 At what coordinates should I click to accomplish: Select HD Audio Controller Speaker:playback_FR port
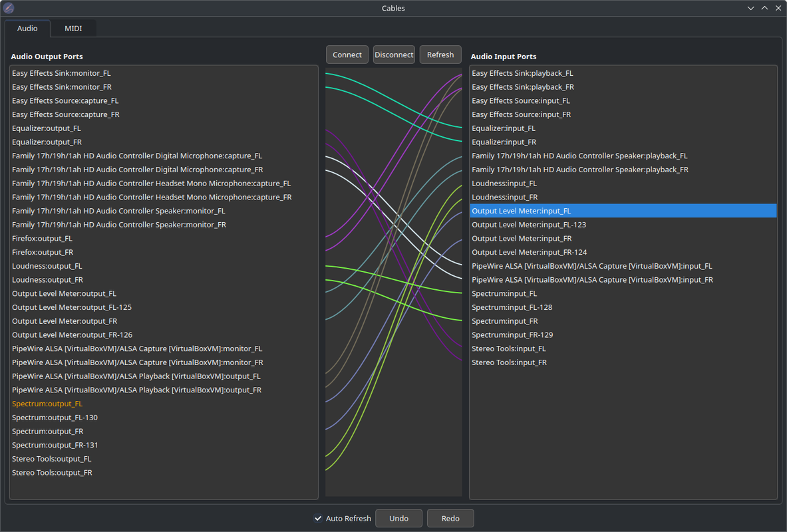pyautogui.click(x=623, y=170)
